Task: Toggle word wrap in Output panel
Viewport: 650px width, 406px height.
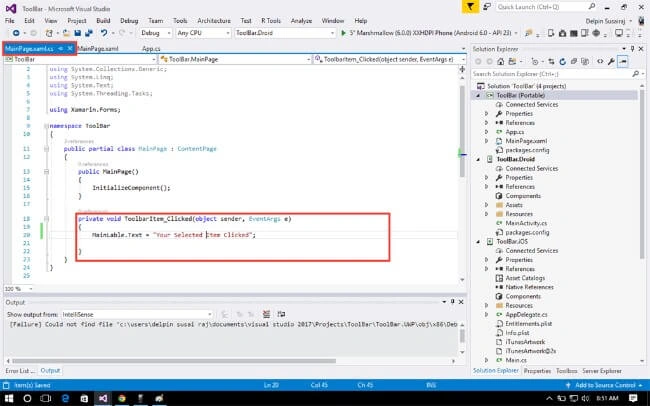Action: [x=281, y=314]
